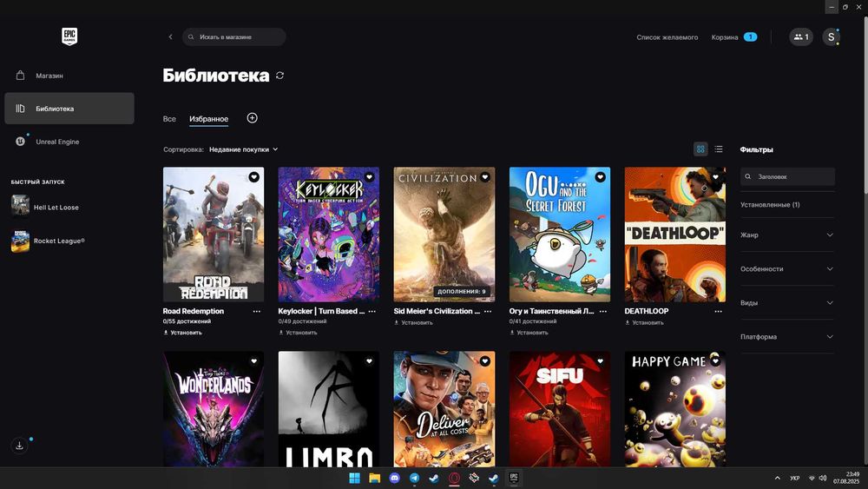Install Road Redemption via Установить

pos(182,333)
